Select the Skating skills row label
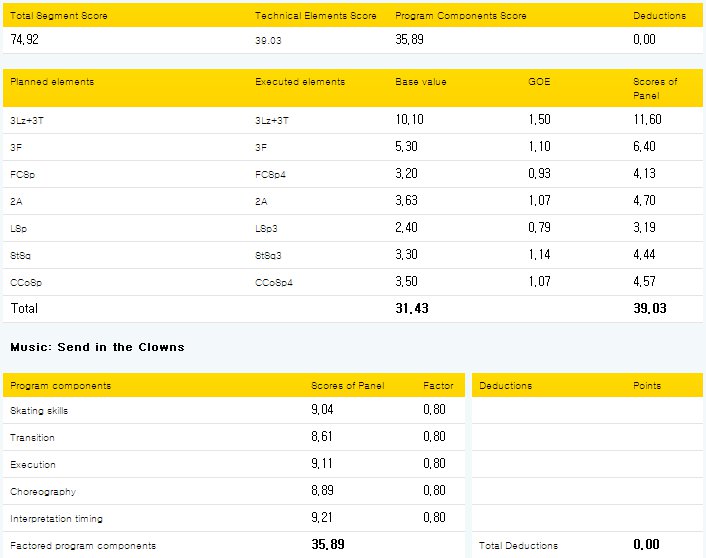The image size is (706, 558). [39, 411]
